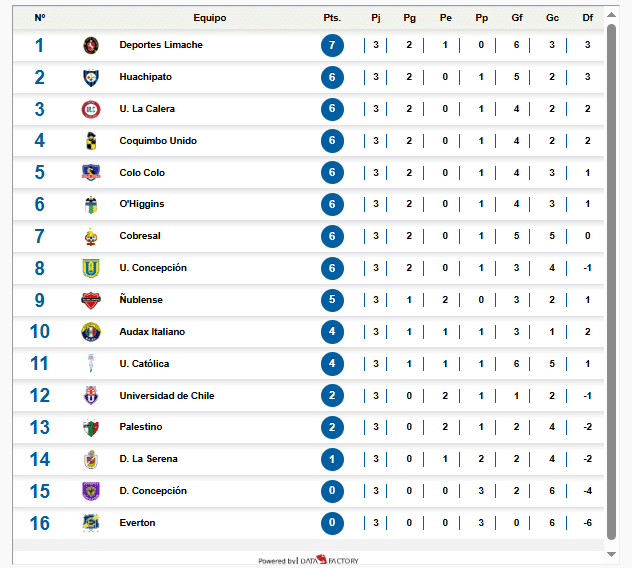
Task: Click the Audax Italiano crest
Action: tap(91, 332)
